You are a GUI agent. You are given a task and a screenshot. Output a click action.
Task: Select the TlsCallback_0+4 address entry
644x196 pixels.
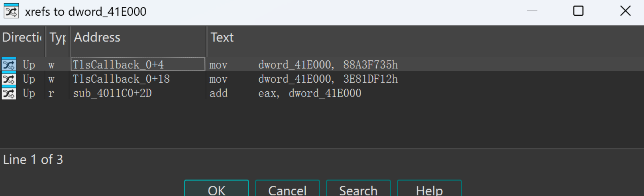[118, 64]
